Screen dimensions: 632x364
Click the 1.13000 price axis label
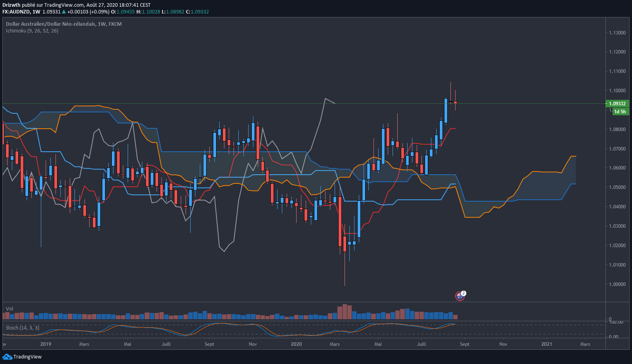pyautogui.click(x=617, y=33)
